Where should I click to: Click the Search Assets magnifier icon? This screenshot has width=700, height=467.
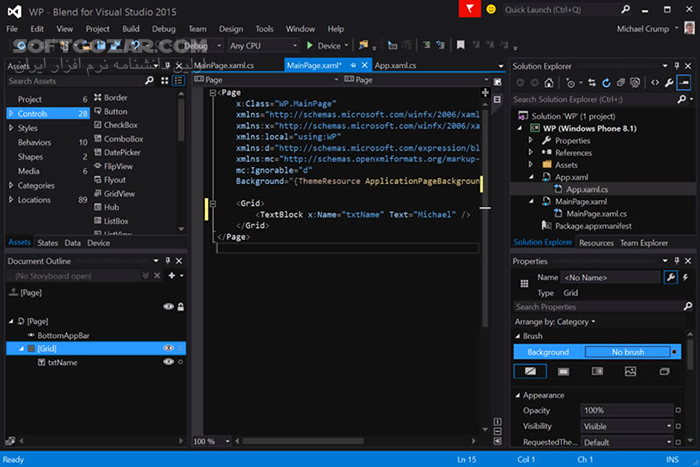click(x=150, y=81)
